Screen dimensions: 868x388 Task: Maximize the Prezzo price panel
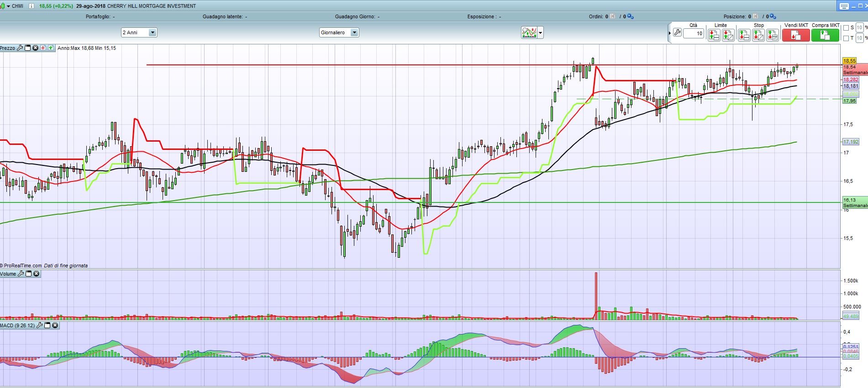27,48
